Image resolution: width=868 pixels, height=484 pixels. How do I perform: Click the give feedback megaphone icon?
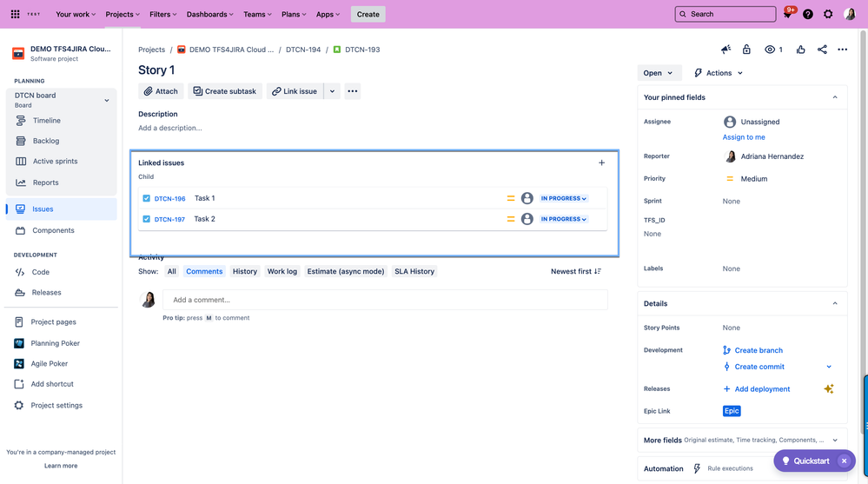726,50
